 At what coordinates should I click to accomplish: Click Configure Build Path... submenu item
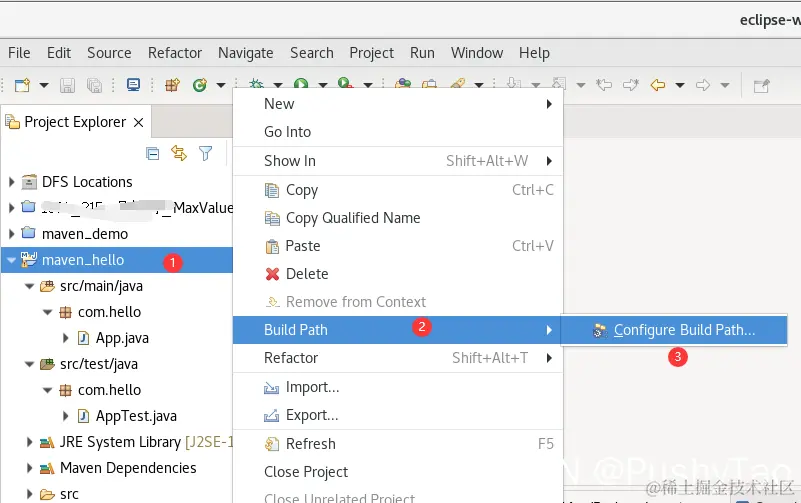click(x=674, y=330)
